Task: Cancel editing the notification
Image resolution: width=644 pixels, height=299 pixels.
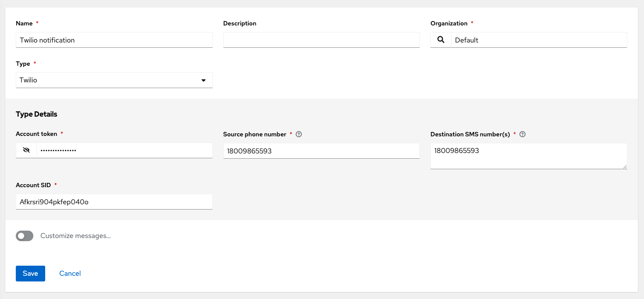Action: [70, 273]
